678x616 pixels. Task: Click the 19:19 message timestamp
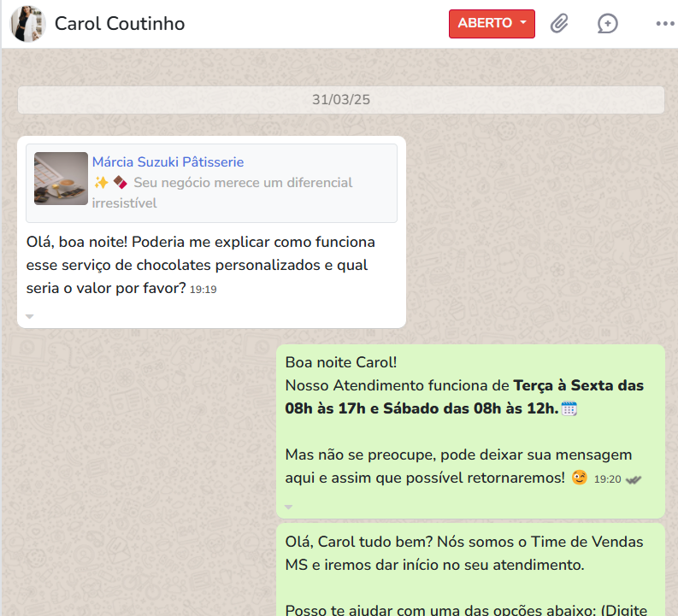tap(203, 290)
